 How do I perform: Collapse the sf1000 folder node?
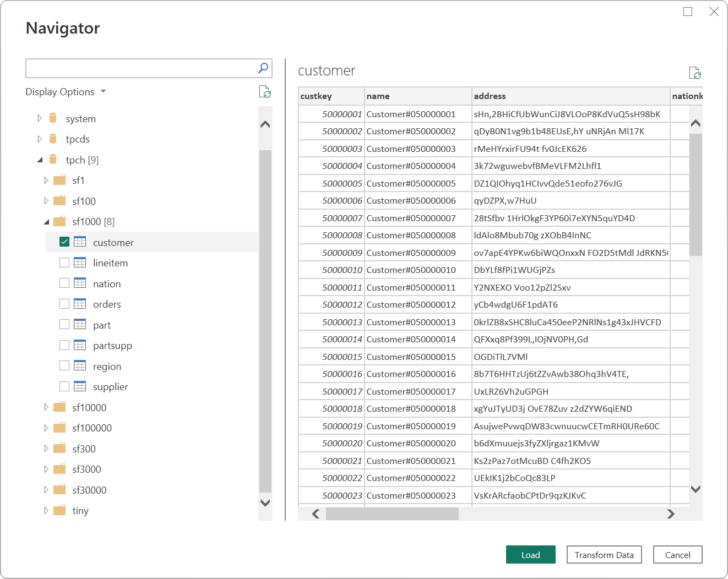46,222
